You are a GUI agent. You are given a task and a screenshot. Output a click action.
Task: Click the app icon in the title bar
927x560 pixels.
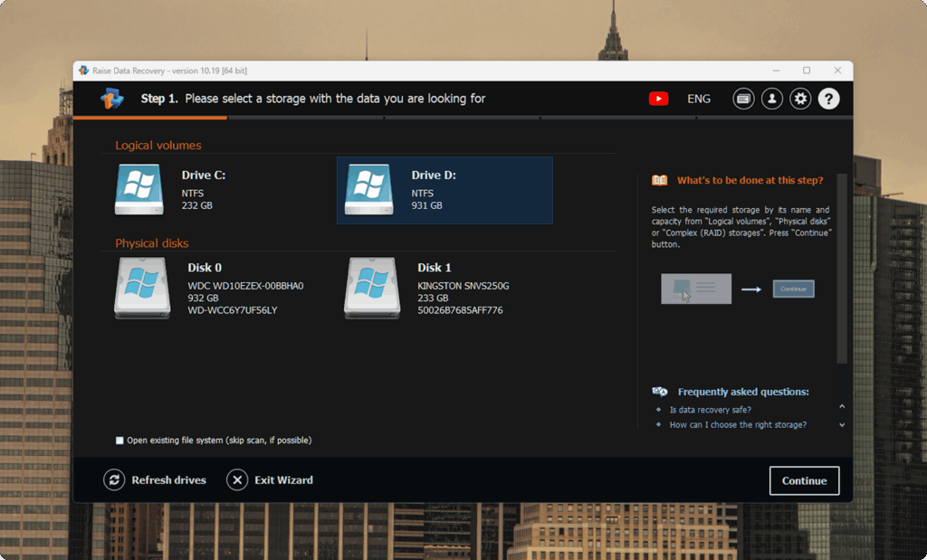point(84,71)
